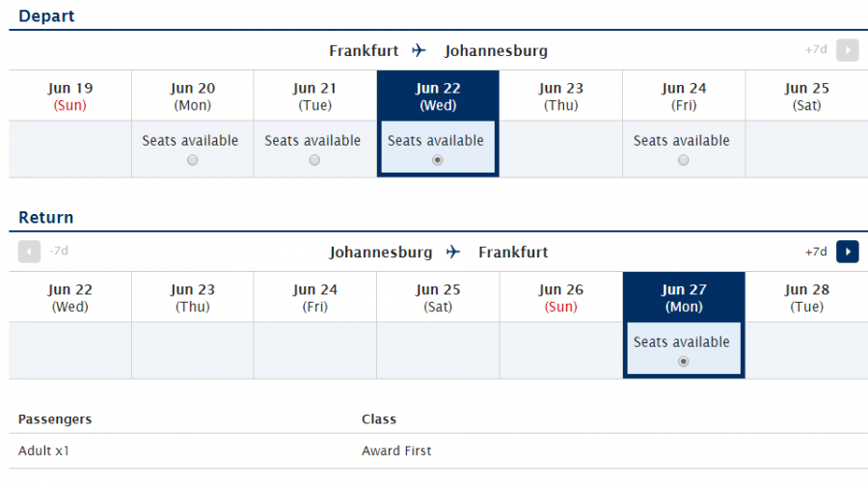Pick the Jun 28 (Tue) return date tab
The width and height of the screenshot is (868, 486).
coord(807,298)
